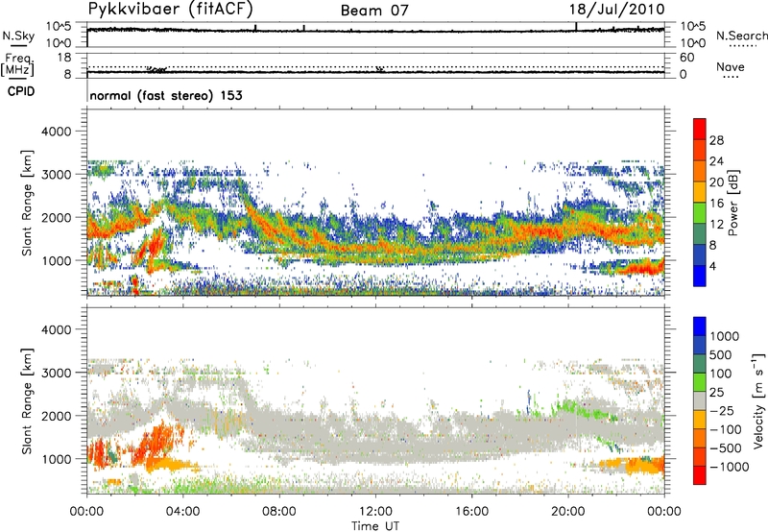Click the Time UT axis label
768x532 pixels.
[375, 526]
